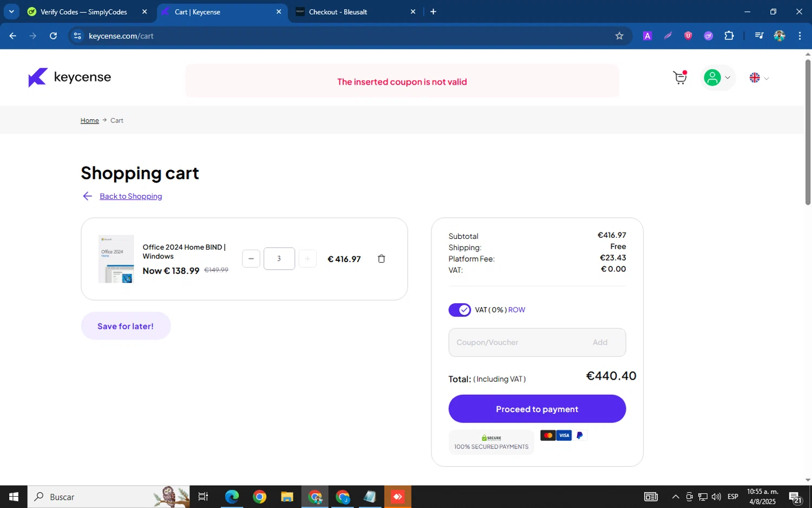Open the volume control in tray
The image size is (812, 508).
click(x=717, y=497)
